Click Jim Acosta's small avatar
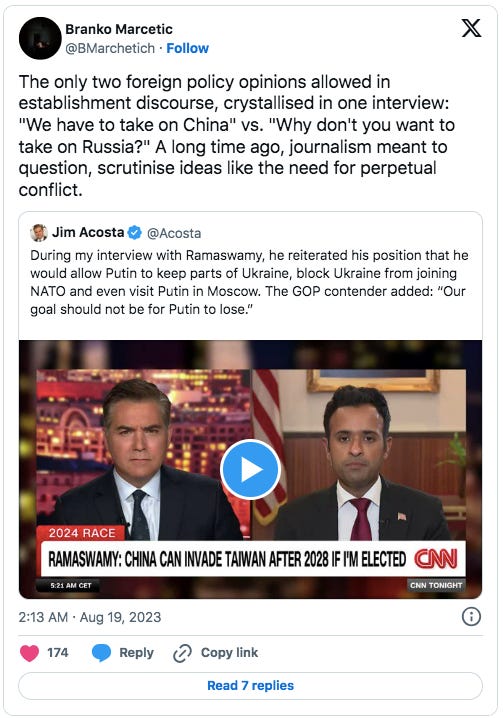 39,233
